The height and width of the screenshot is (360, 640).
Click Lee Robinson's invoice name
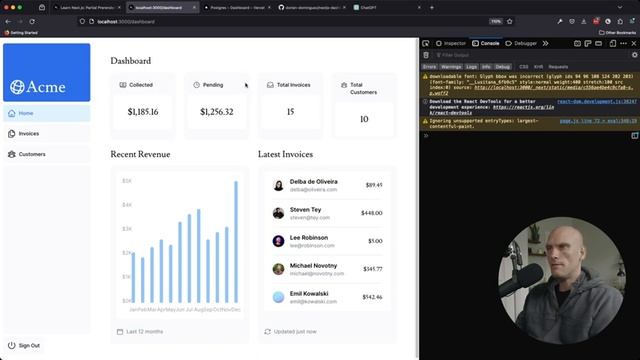tap(309, 238)
